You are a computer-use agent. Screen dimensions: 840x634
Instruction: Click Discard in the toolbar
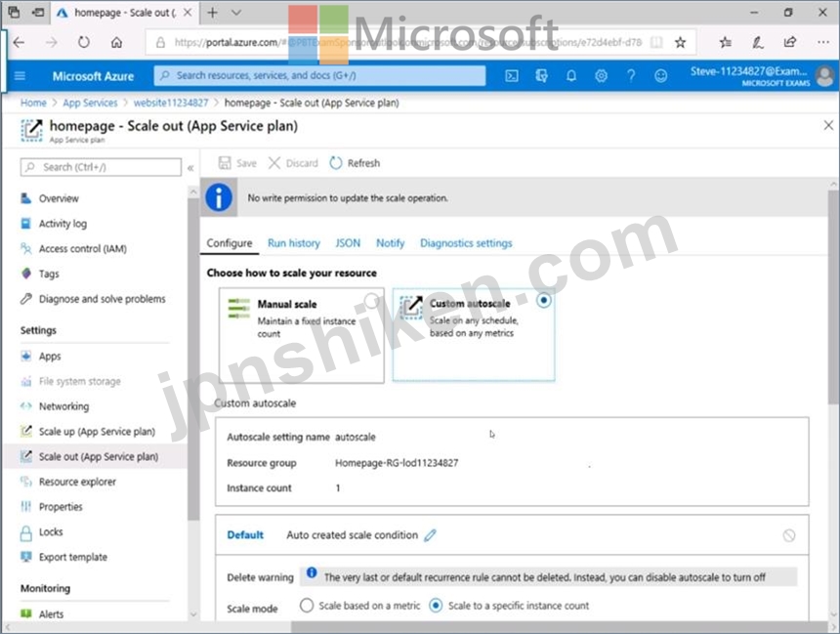293,163
